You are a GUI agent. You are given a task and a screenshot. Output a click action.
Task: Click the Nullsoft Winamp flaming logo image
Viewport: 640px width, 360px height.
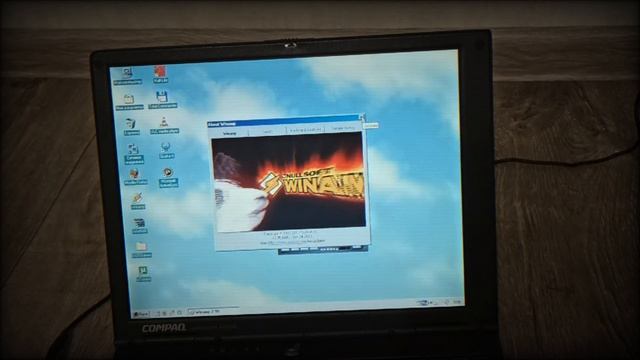pyautogui.click(x=288, y=182)
